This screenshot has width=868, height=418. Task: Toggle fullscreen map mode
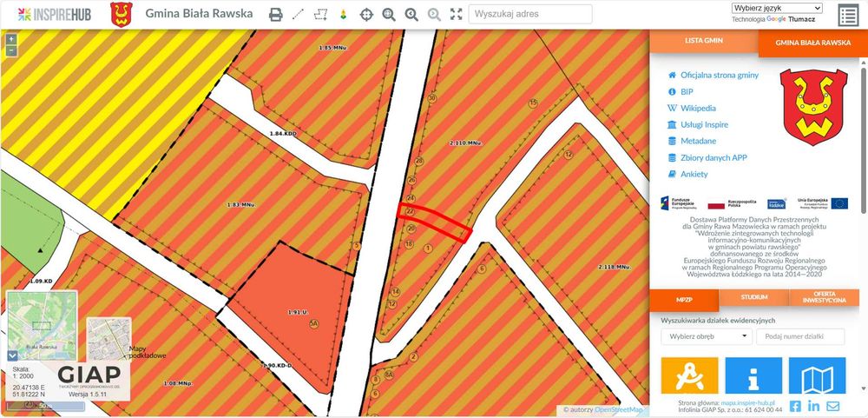(457, 15)
